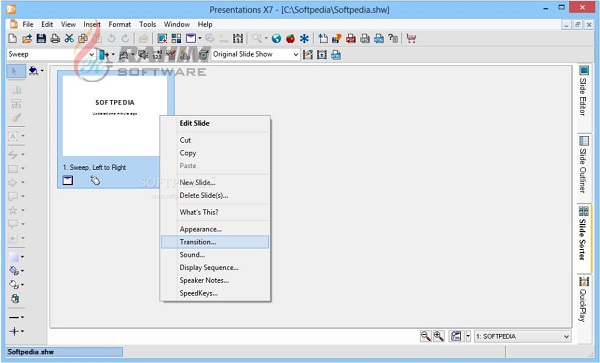Open the Sweep transition dropdown
The image size is (600, 363).
pyautogui.click(x=92, y=54)
